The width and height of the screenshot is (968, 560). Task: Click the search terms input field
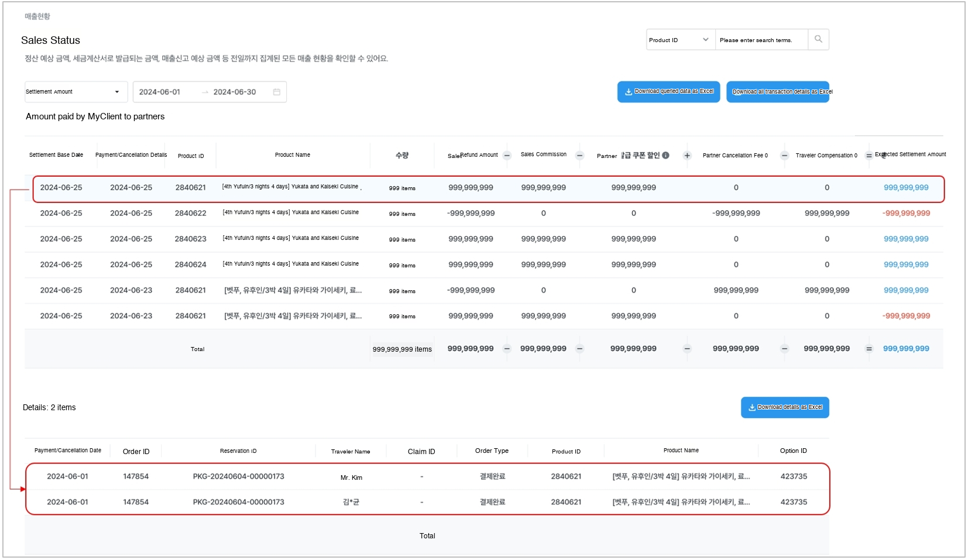pyautogui.click(x=761, y=40)
